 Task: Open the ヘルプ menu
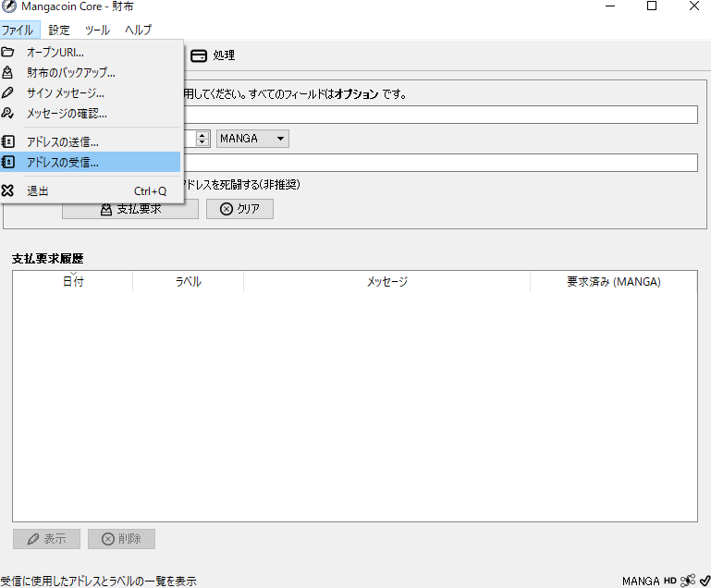(139, 30)
